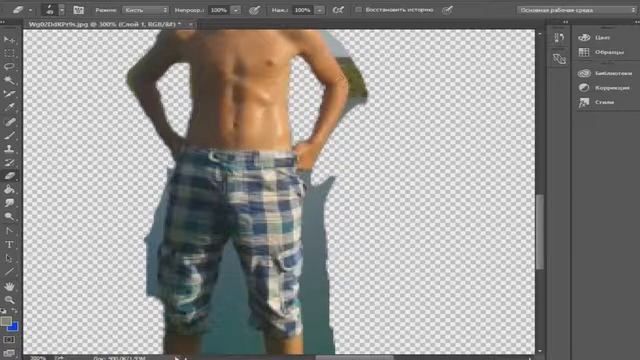Click the foreground color swatch
Image resolution: width=640 pixels, height=360 pixels.
[x=6, y=321]
